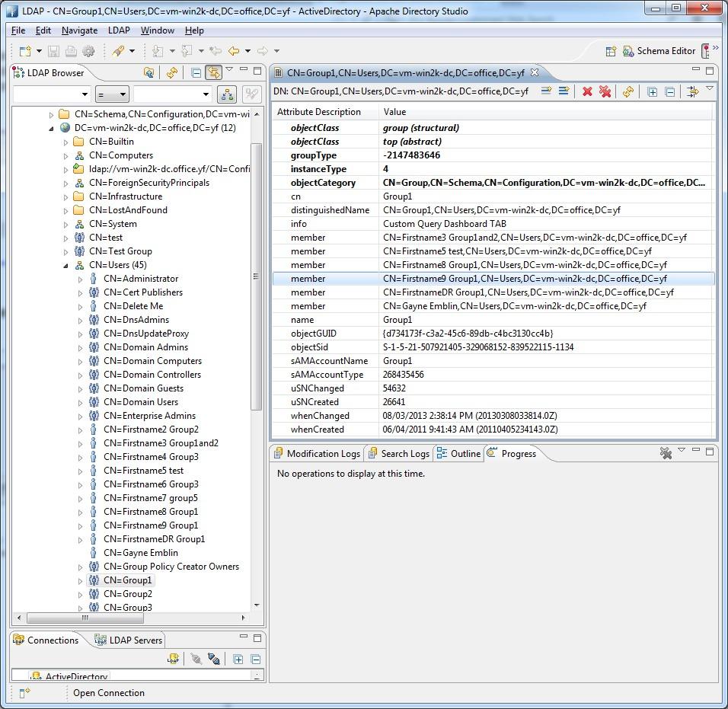The width and height of the screenshot is (728, 709).
Task: Open the File menu
Action: point(18,30)
